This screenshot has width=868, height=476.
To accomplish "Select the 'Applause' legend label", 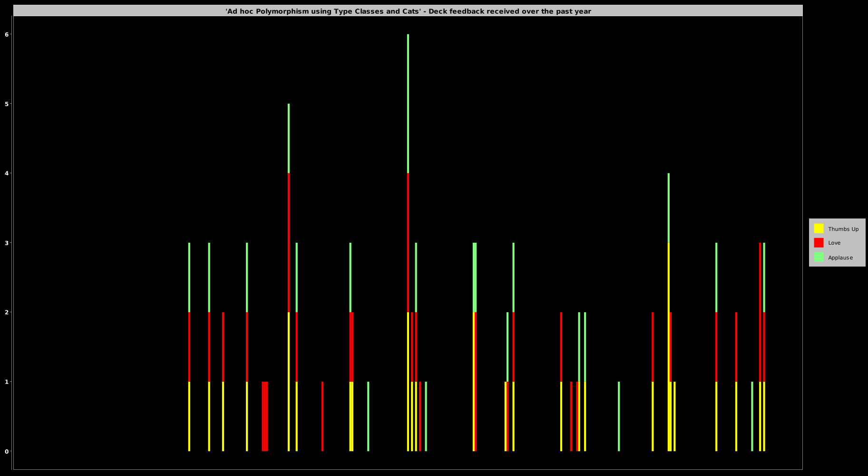I will point(840,258).
